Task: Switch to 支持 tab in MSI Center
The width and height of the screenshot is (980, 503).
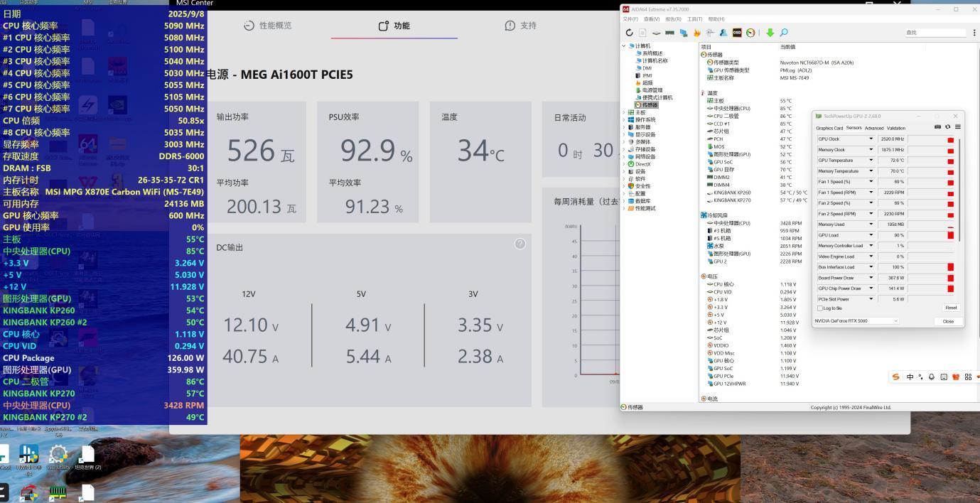Action: 521,26
